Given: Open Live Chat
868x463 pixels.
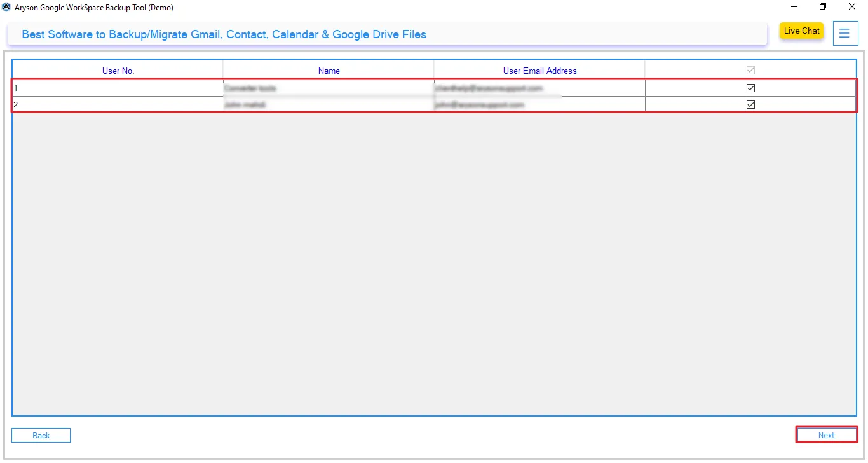Looking at the screenshot, I should [x=801, y=31].
